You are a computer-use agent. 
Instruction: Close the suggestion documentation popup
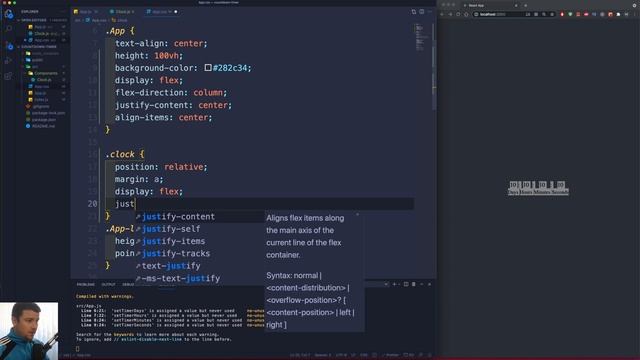(358, 214)
